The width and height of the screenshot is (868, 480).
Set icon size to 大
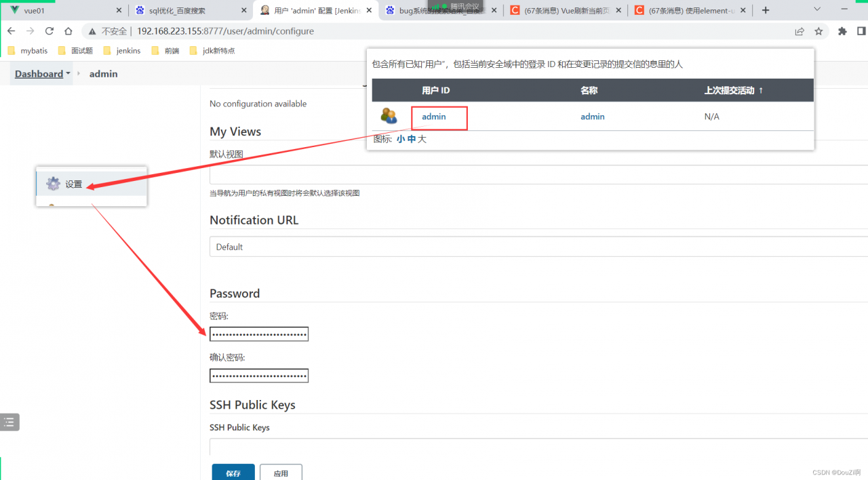[x=422, y=139]
